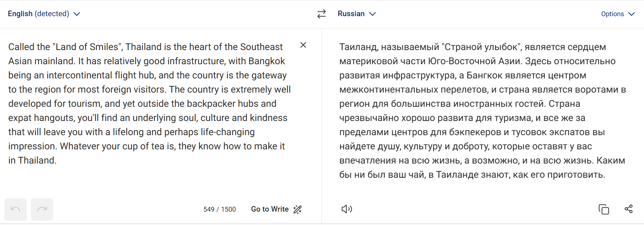Open the Go to Write link
644x225 pixels.
[270, 209]
